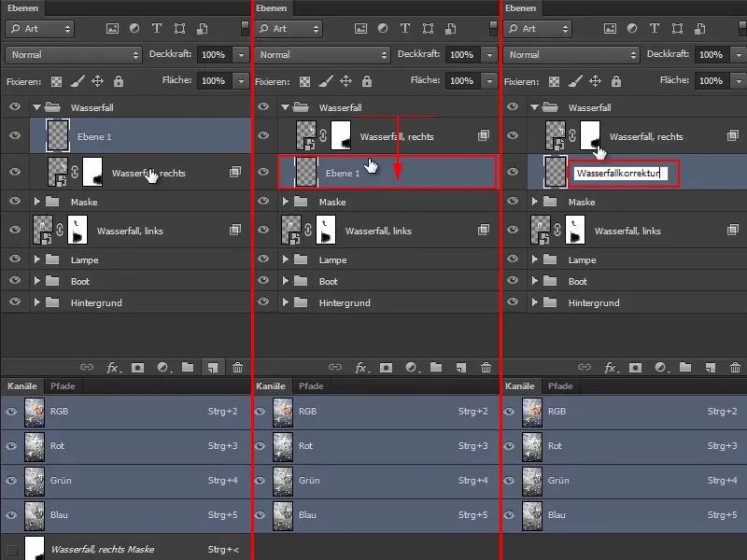
Task: Lock all padlock icon in the right panel
Action: coord(616,81)
